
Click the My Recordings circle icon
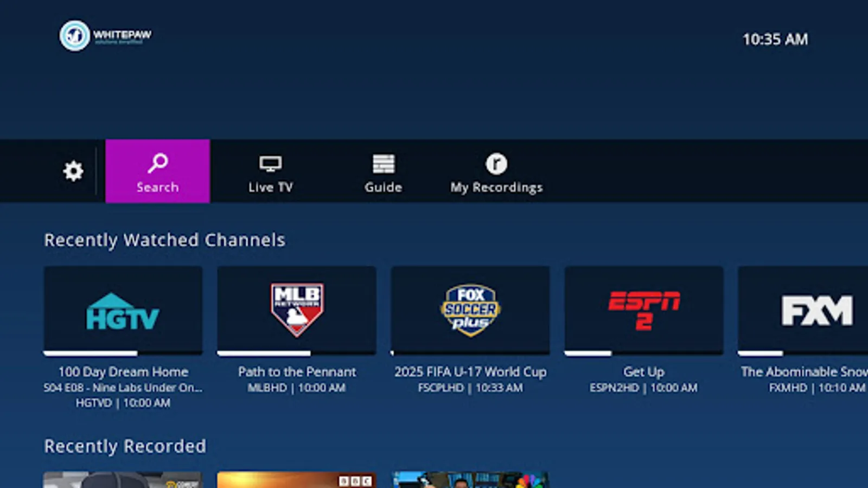(496, 164)
